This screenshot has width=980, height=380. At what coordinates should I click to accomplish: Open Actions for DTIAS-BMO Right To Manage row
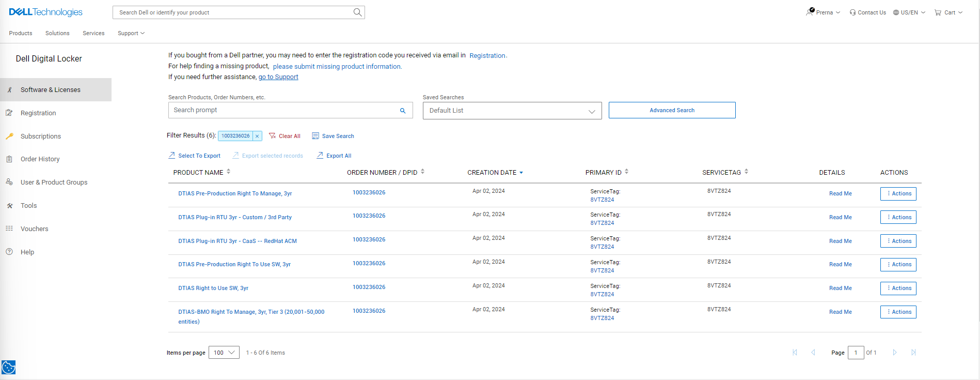(x=898, y=312)
